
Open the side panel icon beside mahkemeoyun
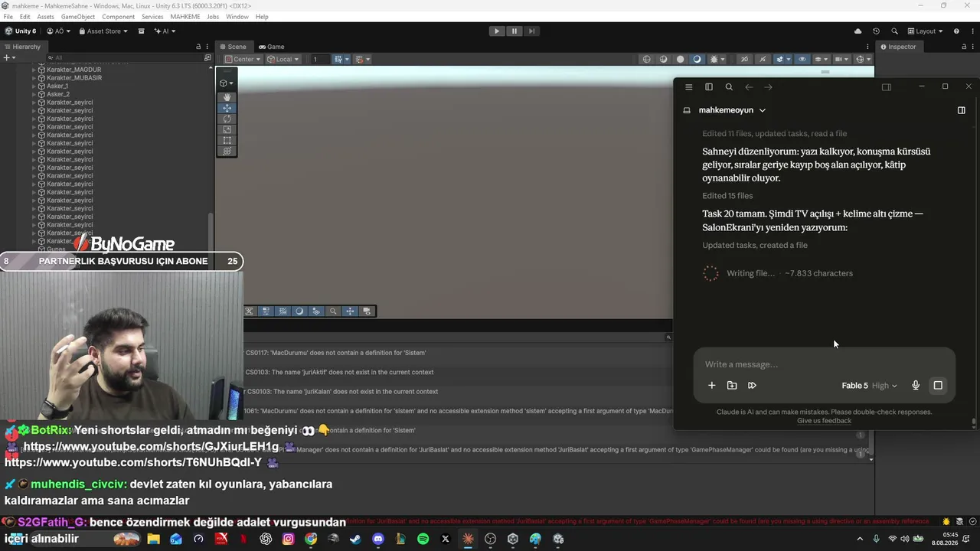962,110
